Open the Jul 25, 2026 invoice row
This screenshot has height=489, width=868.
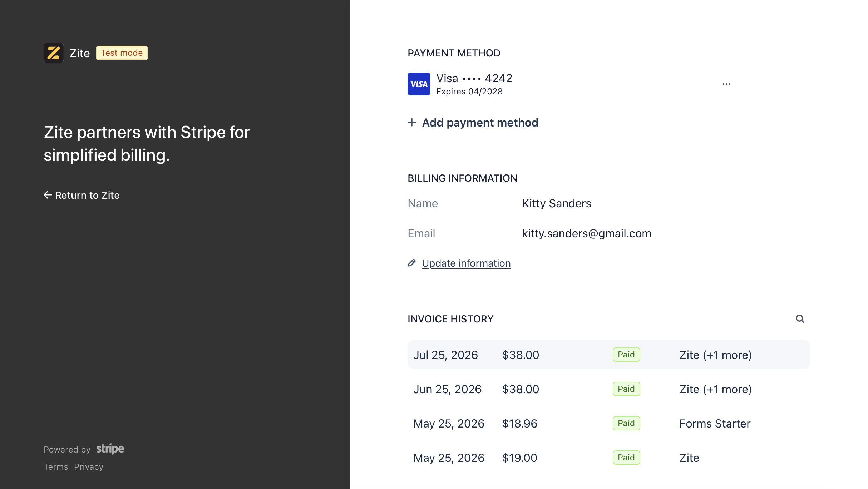[608, 355]
